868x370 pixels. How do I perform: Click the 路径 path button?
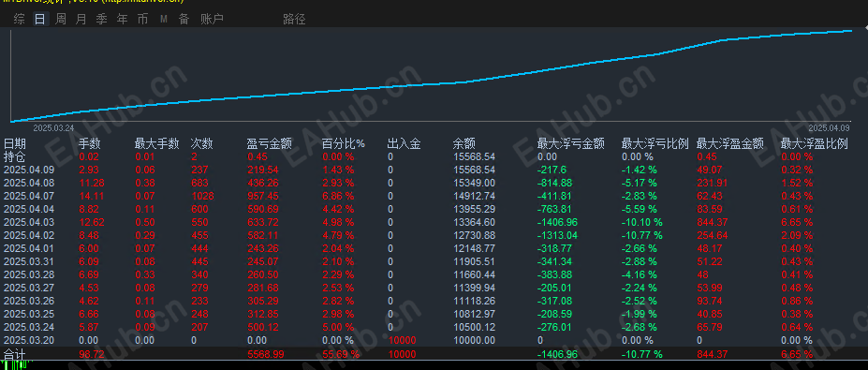[294, 20]
